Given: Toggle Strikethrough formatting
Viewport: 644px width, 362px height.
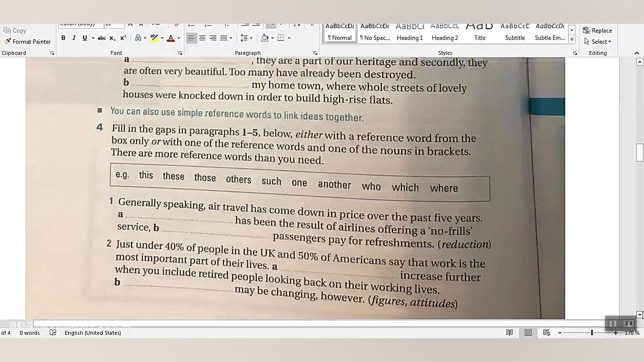Looking at the screenshot, I should click(102, 38).
